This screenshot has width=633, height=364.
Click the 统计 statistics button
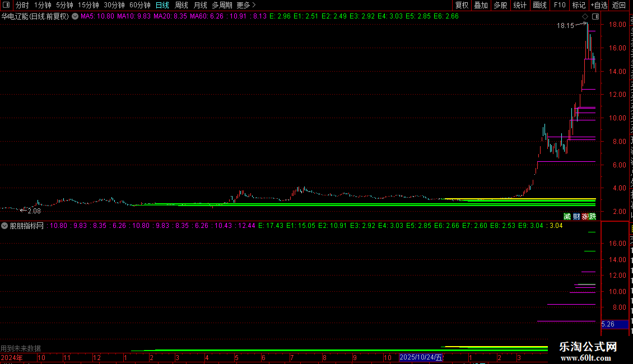point(520,5)
